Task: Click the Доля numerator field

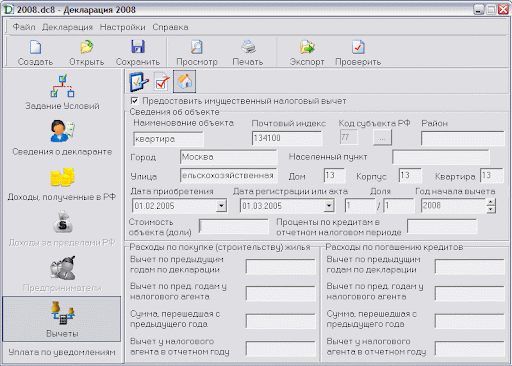Action: 360,206
